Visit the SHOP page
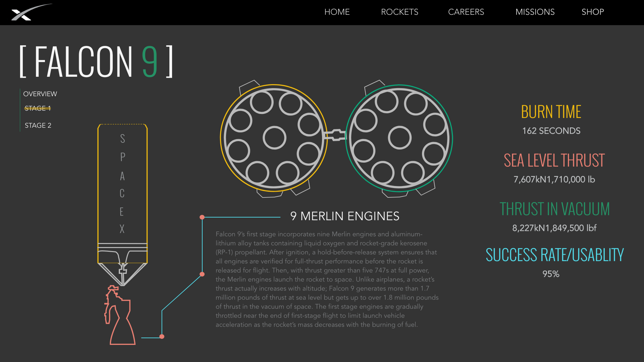Viewport: 644px width, 362px height. point(593,12)
